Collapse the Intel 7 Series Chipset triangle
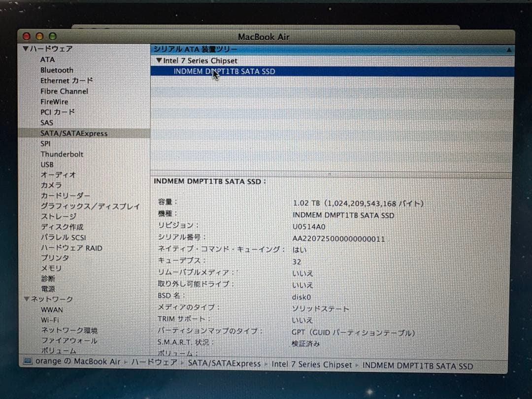This screenshot has width=532, height=399. pos(159,61)
